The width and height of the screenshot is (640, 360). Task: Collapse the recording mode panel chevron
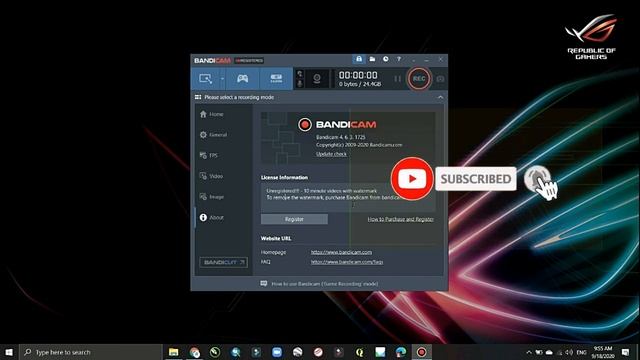point(440,97)
